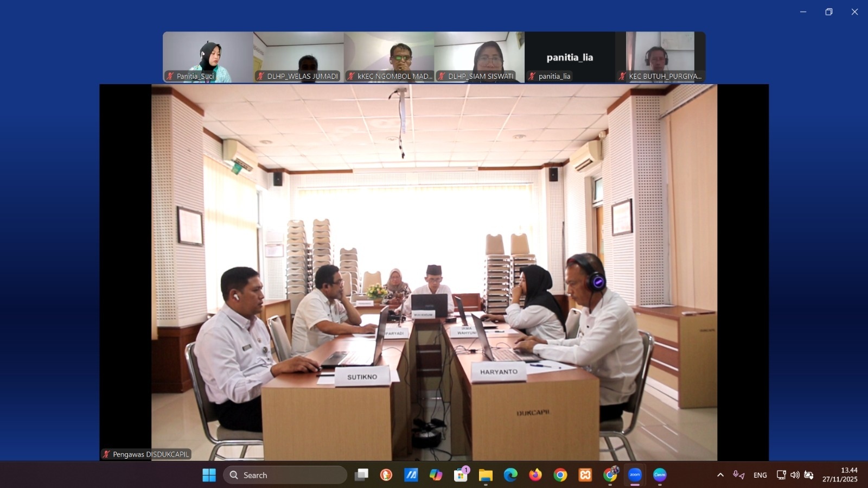Open Microsoft Store with notification badge
Screen dimensions: 868x488
(x=461, y=475)
